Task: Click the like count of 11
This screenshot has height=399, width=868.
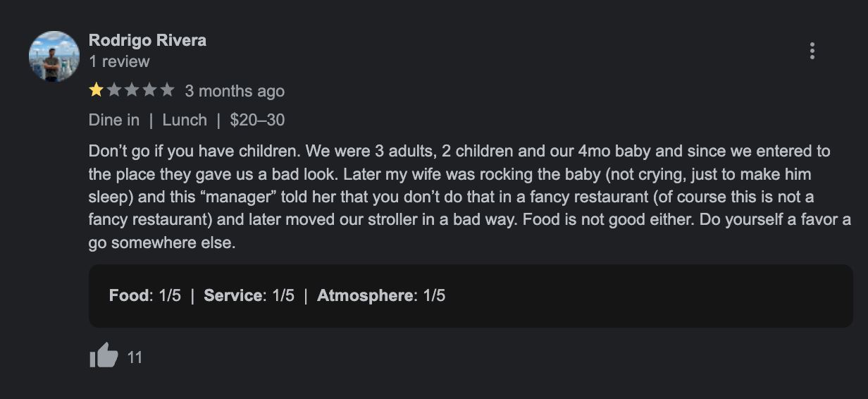Action: [135, 357]
